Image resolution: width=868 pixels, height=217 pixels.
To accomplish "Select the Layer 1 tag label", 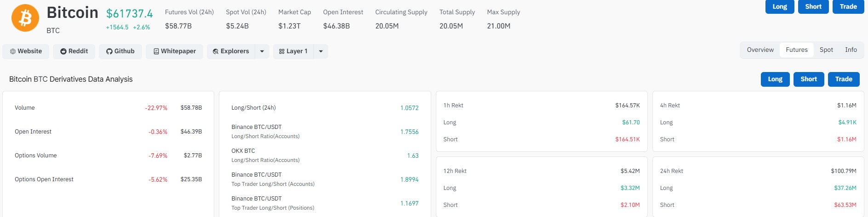I will click(x=297, y=51).
